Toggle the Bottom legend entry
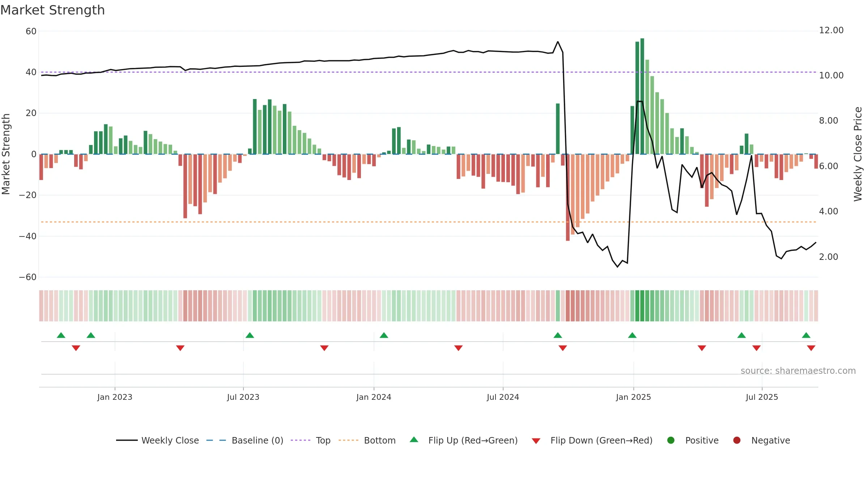868x488 pixels. pyautogui.click(x=367, y=440)
